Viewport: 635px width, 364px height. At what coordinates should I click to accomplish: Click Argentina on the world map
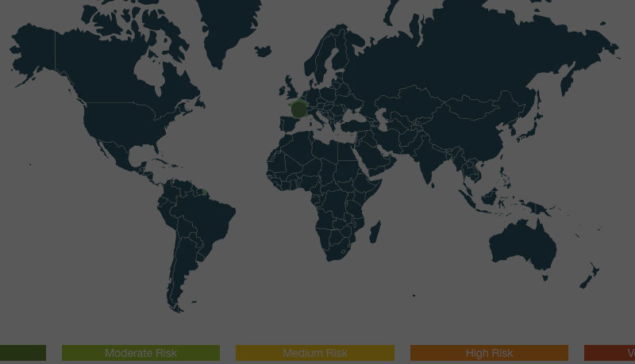pos(184,270)
